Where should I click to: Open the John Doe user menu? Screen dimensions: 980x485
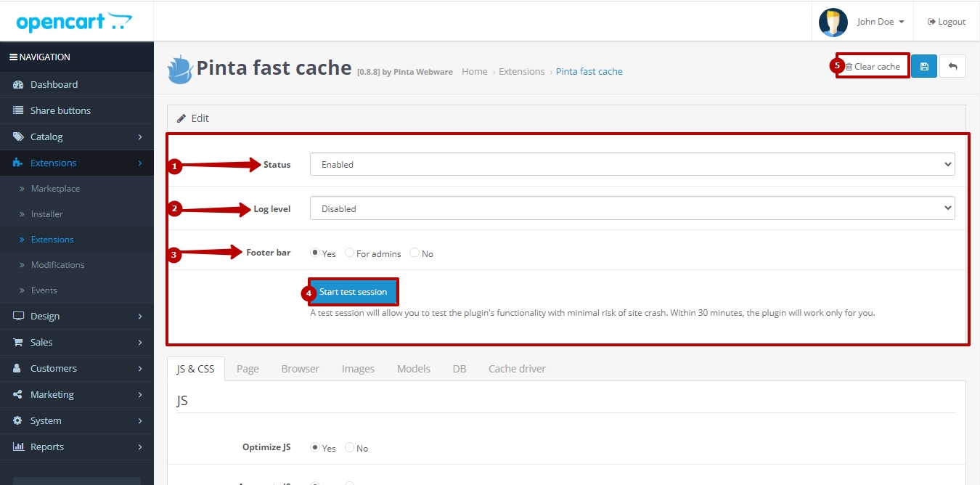tap(880, 22)
